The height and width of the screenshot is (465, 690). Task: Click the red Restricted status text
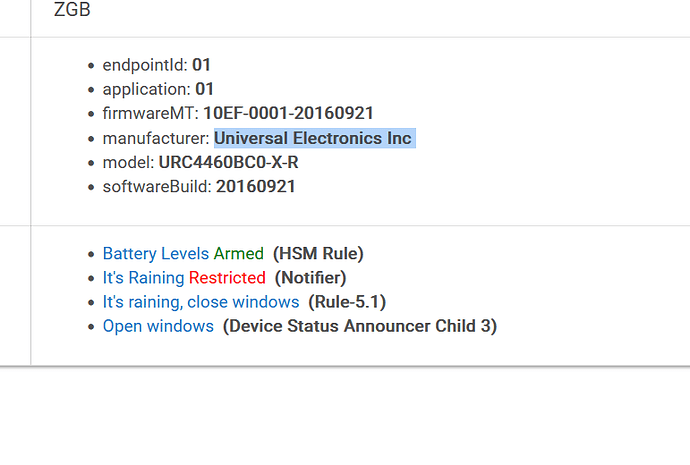pos(227,278)
